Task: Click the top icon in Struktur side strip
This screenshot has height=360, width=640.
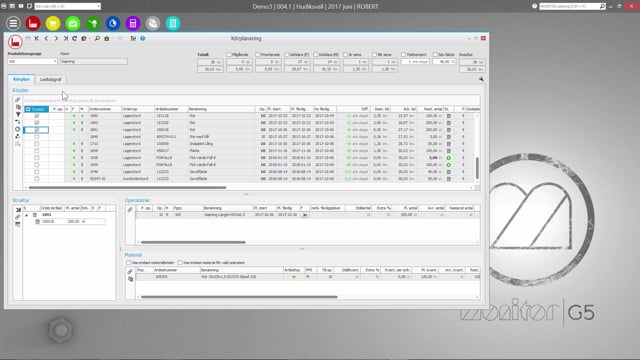Action: [18, 210]
